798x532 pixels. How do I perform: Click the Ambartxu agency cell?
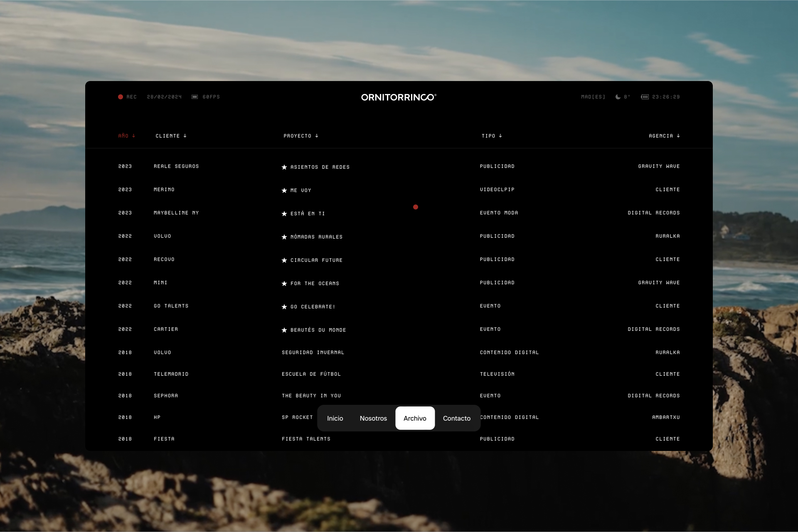click(666, 417)
